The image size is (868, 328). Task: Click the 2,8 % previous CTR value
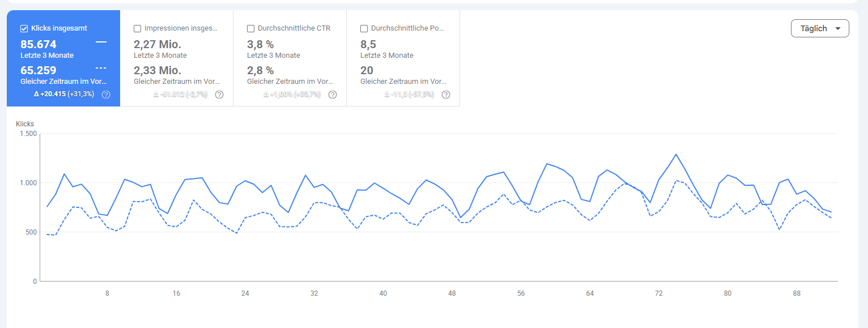tap(261, 70)
